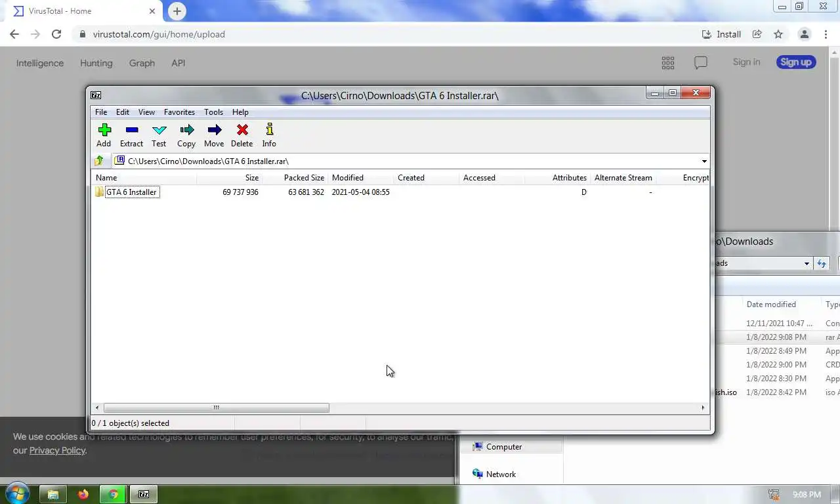840x504 pixels.
Task: Open Graph in VirusTotal nav
Action: (142, 63)
